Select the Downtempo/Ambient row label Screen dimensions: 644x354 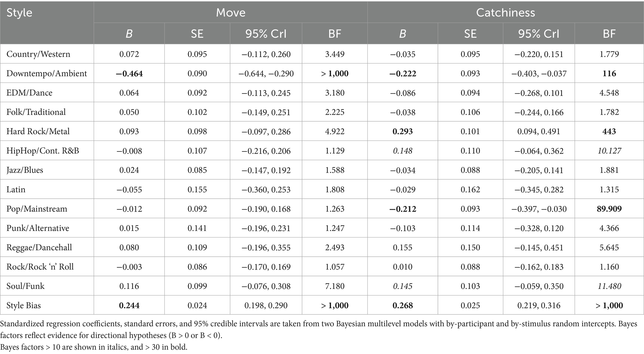click(47, 74)
